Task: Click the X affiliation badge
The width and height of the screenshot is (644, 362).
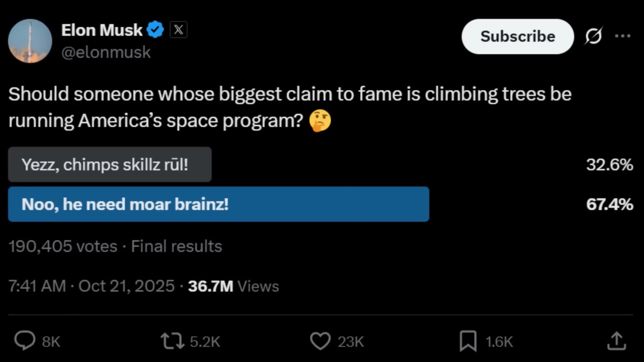Action: pyautogui.click(x=178, y=30)
